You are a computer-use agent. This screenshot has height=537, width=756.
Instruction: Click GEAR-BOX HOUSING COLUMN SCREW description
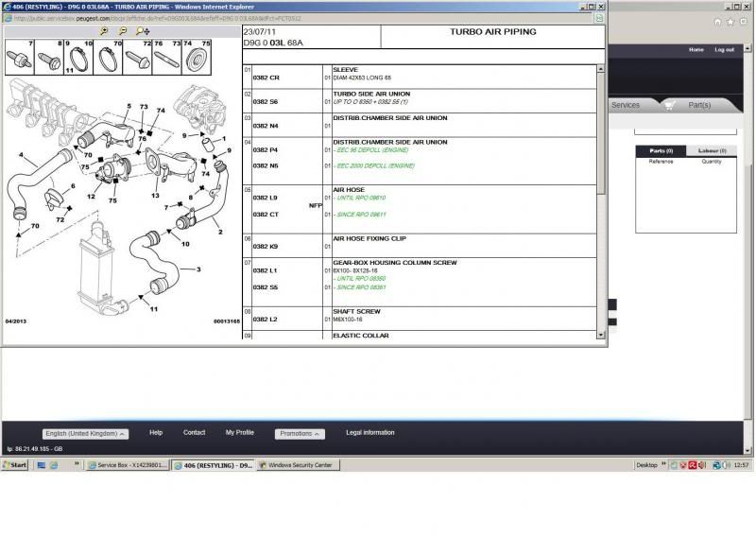[394, 263]
